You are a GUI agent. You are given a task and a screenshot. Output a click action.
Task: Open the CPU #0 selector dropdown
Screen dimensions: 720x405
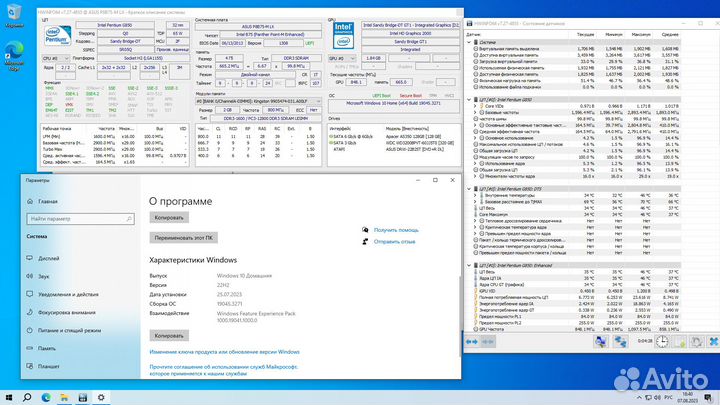click(56, 58)
